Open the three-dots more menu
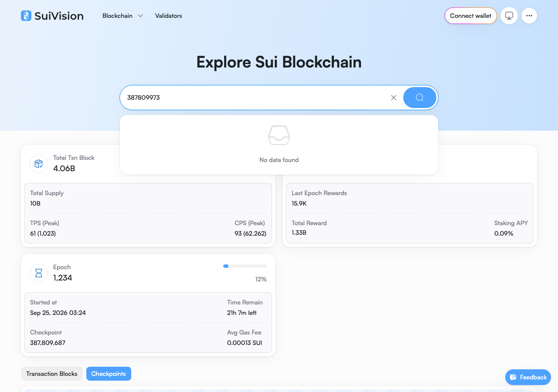 (x=529, y=16)
